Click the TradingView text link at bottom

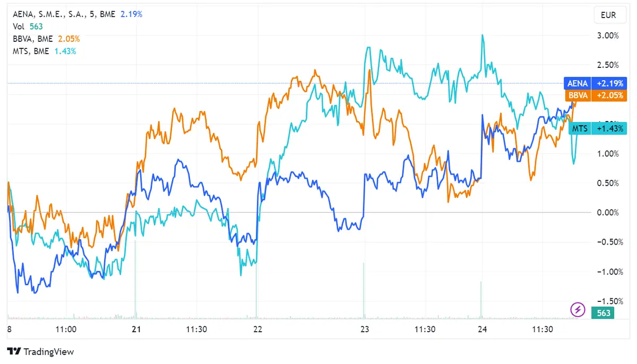tap(48, 352)
